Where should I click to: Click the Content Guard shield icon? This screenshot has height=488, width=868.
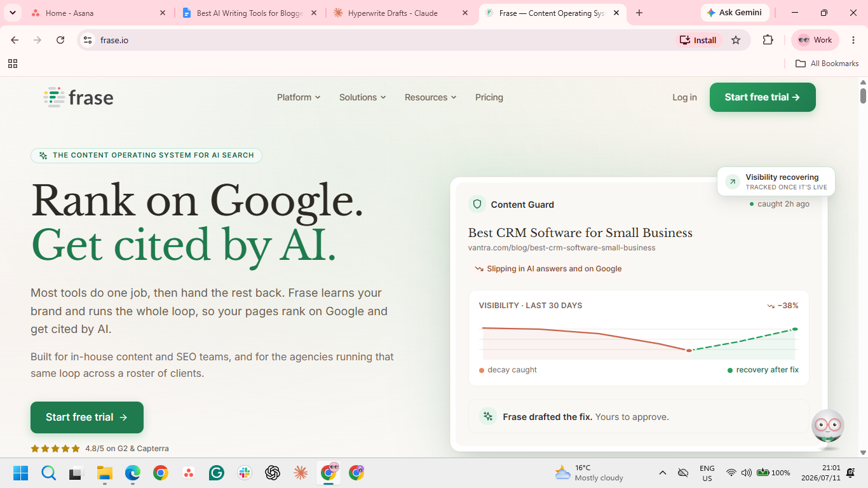[x=477, y=204]
